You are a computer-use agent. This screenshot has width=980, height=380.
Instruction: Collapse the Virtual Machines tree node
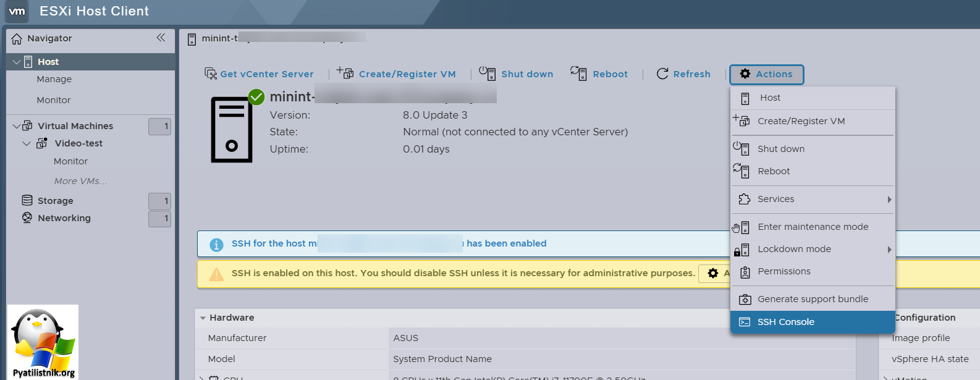[x=17, y=126]
